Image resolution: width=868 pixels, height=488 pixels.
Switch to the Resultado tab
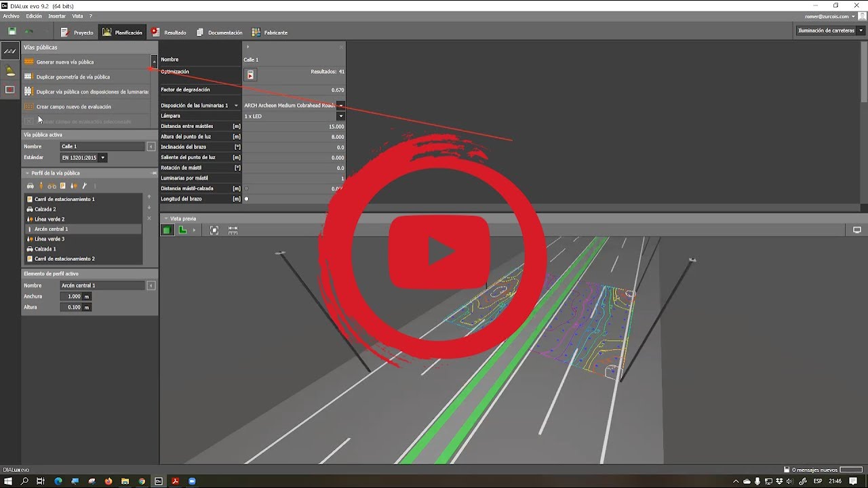[x=168, y=33]
